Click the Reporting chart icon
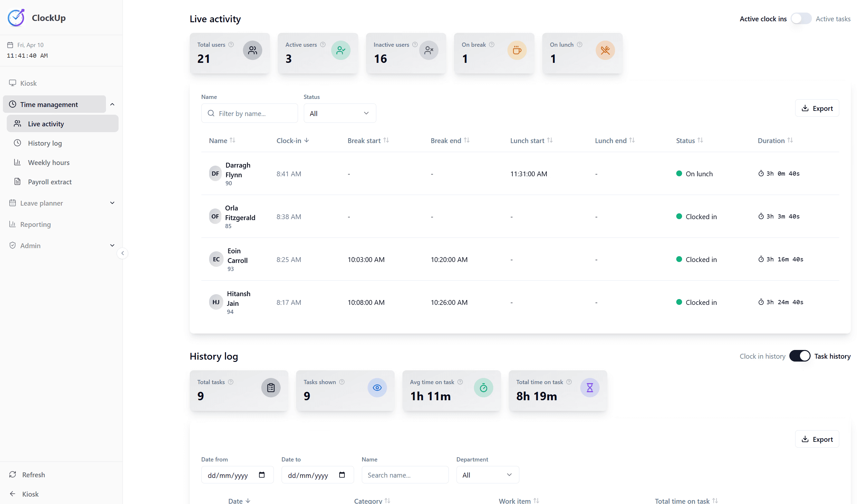857x504 pixels. tap(12, 224)
